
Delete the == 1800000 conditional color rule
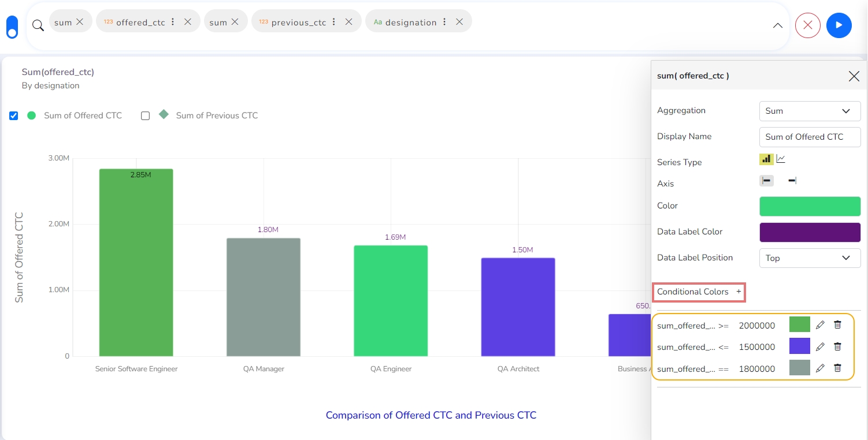pyautogui.click(x=837, y=368)
